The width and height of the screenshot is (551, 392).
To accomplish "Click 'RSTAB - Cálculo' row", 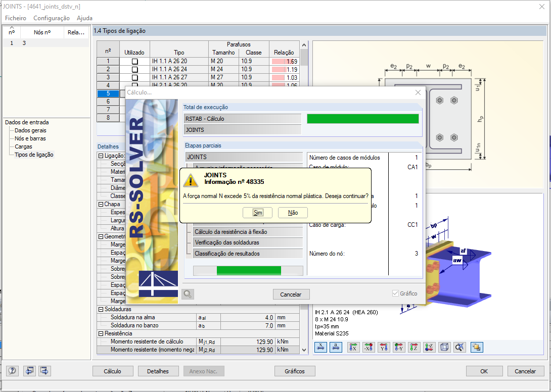I will 243,119.
